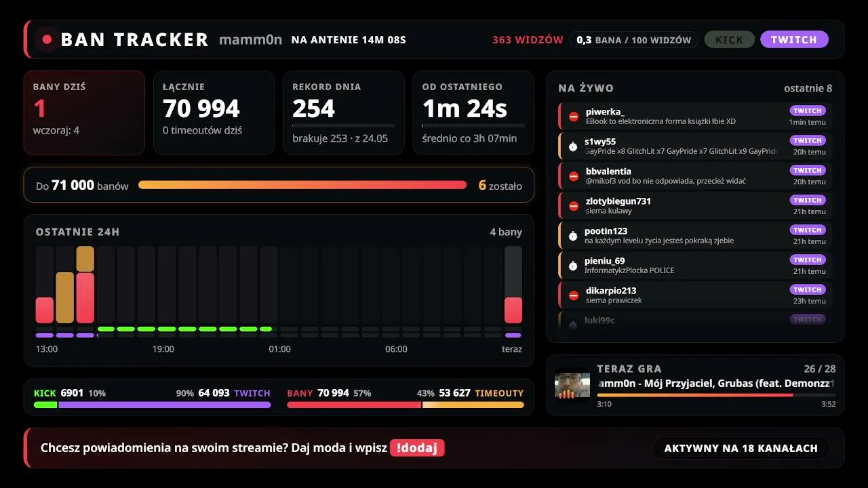Click the red chart bar at 13:00
The image size is (868, 488).
[44, 310]
